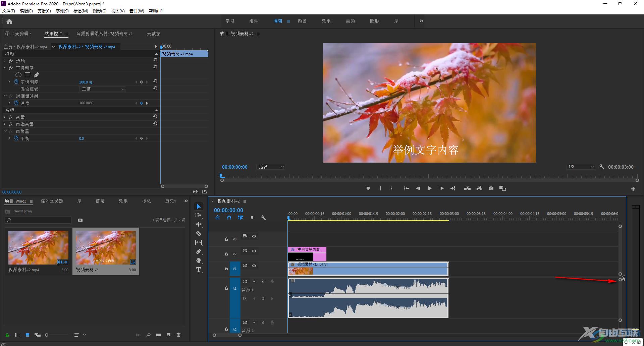Image resolution: width=644 pixels, height=346 pixels.
Task: Select the Type tool
Action: coord(199,270)
